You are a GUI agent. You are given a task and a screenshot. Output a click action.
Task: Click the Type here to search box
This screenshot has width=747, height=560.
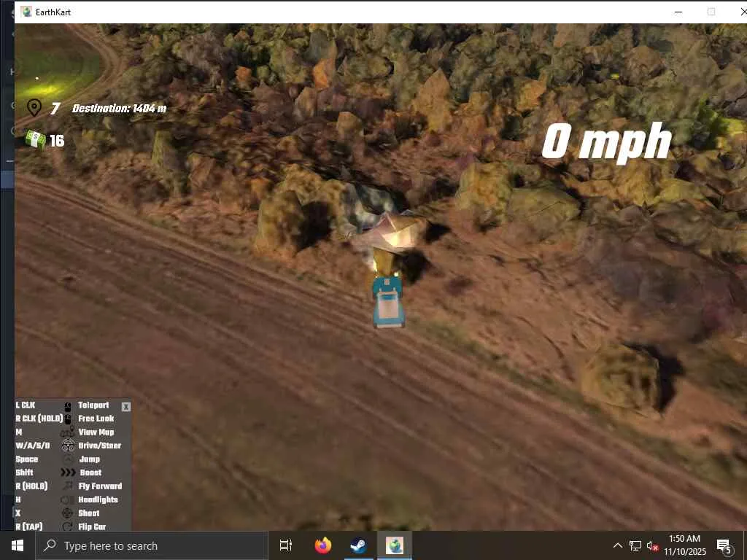point(152,545)
